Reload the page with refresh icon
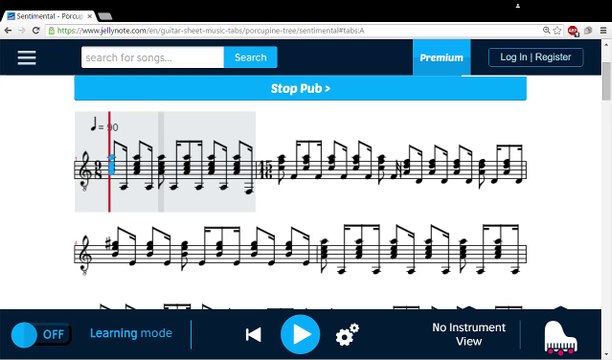Screen dimensions: 612x360 pyautogui.click(x=36, y=30)
